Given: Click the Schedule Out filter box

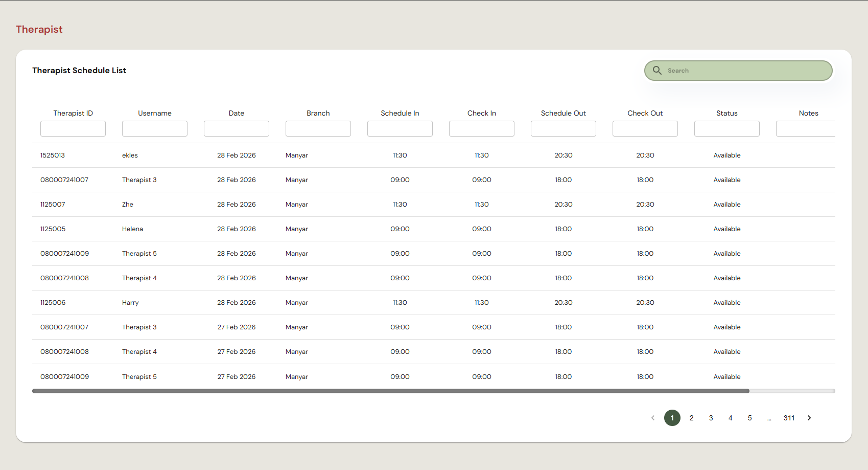Looking at the screenshot, I should tap(564, 128).
